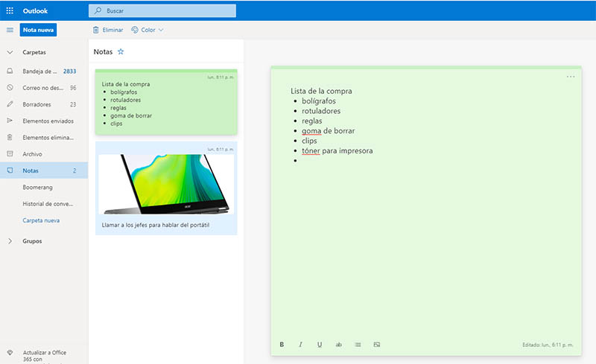Open the note's three-dot options menu

[571, 77]
